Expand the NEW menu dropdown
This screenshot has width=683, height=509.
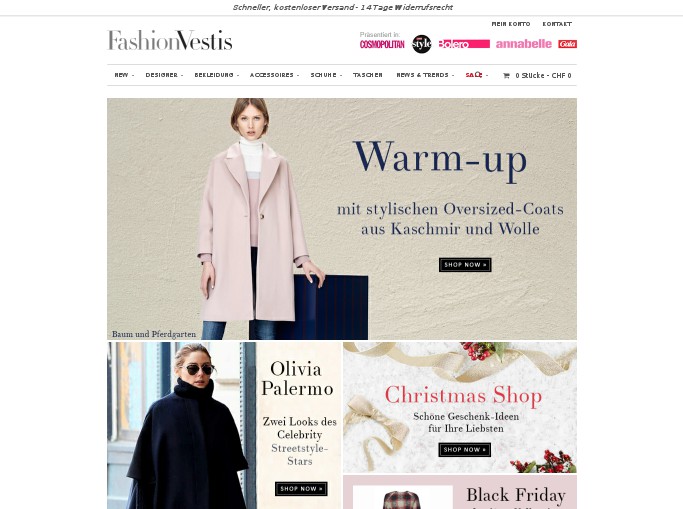pyautogui.click(x=124, y=75)
